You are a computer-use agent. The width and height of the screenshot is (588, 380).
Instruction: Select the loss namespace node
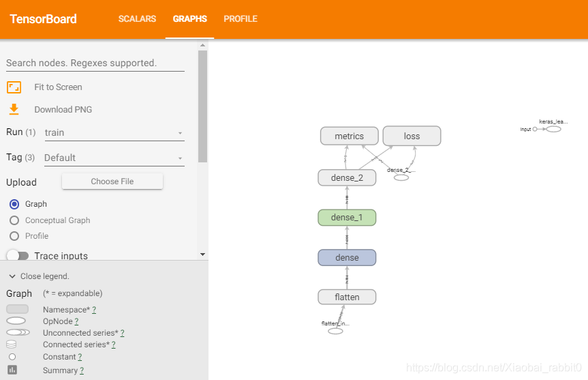[x=412, y=136]
